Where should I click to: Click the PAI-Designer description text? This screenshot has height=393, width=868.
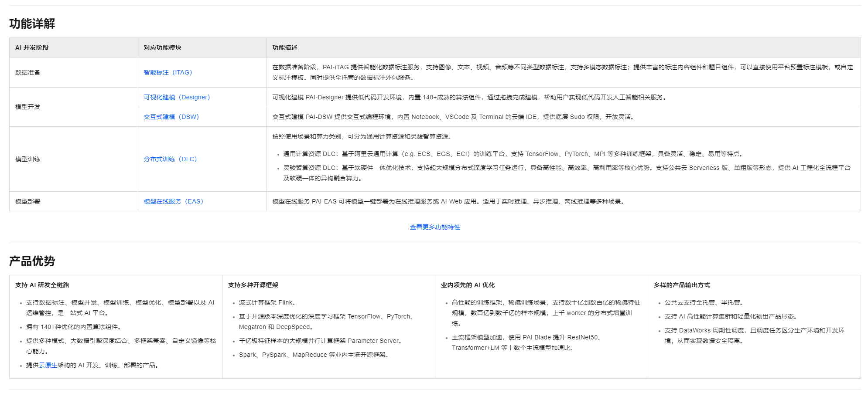point(470,97)
